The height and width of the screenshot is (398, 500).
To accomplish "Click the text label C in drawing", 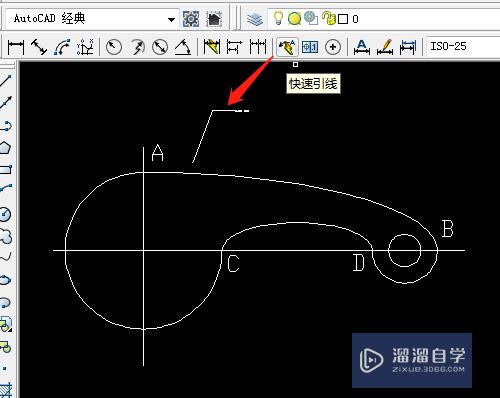I will pyautogui.click(x=233, y=264).
